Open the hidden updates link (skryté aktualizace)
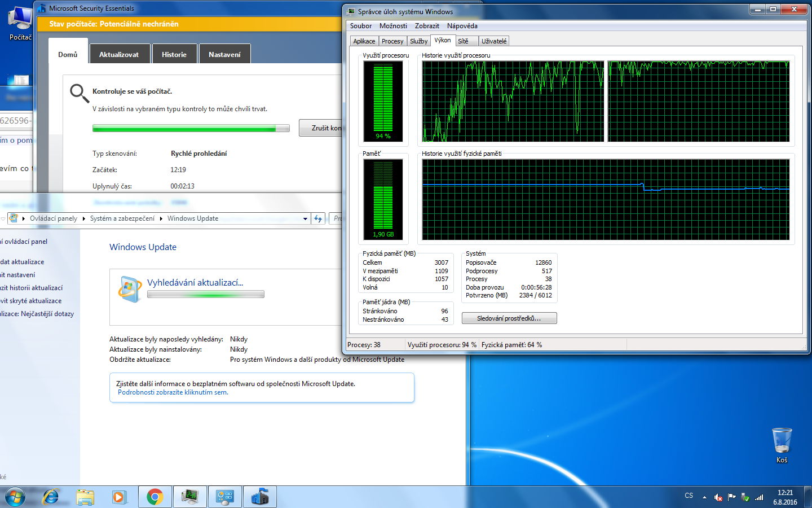 click(31, 301)
